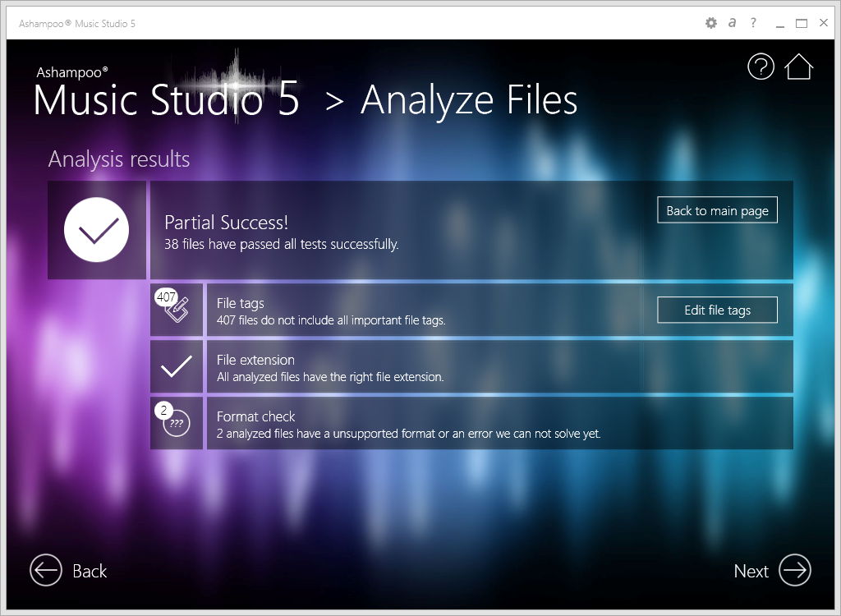Screen dimensions: 841x616
Task: Click the large checkmark success icon
Action: [x=97, y=230]
